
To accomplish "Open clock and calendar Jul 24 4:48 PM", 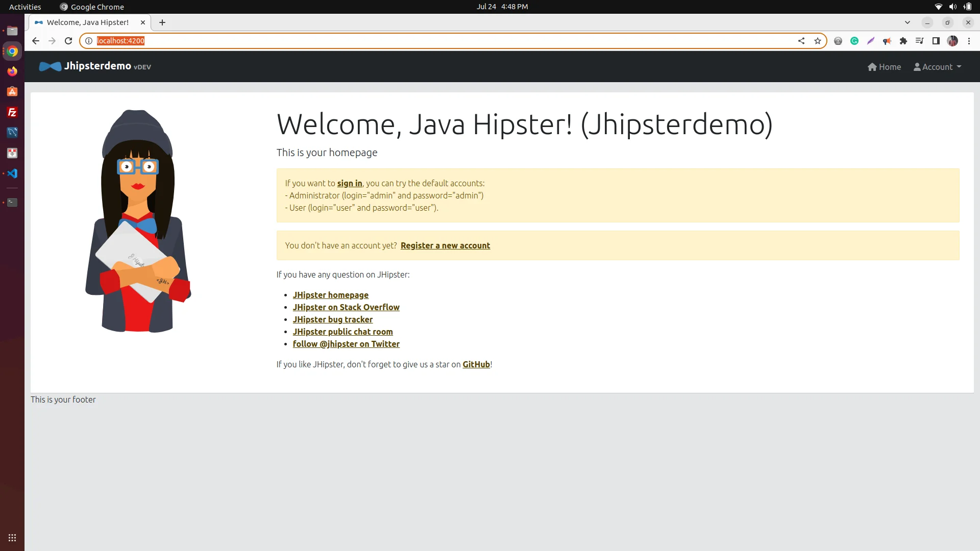I will pos(502,7).
